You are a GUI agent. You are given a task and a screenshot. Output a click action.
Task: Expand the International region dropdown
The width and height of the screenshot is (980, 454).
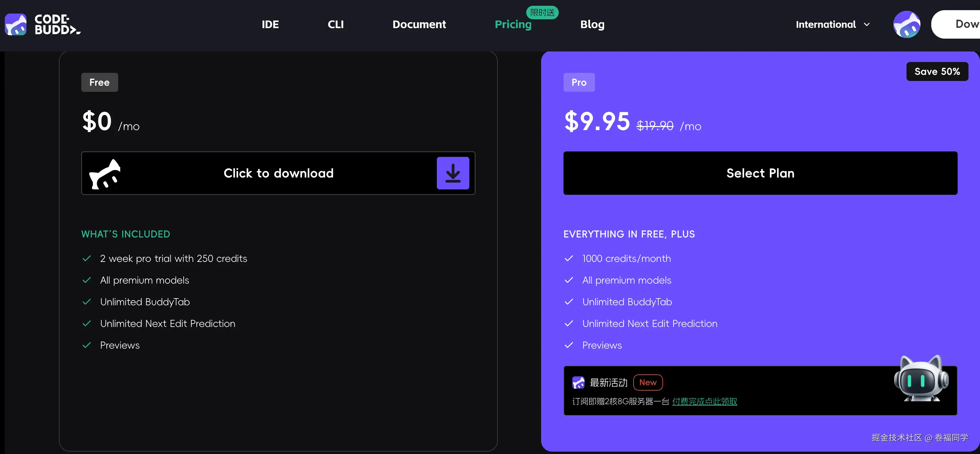click(826, 24)
